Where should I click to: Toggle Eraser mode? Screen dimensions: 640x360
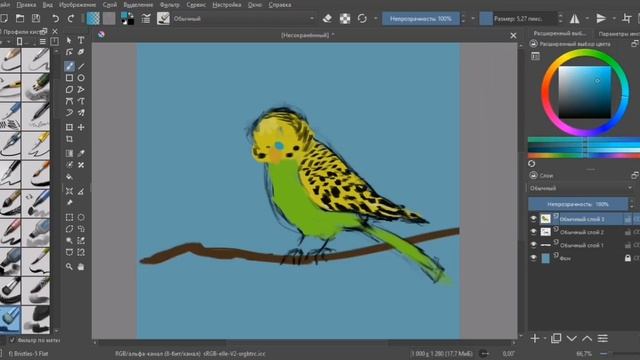(327, 18)
